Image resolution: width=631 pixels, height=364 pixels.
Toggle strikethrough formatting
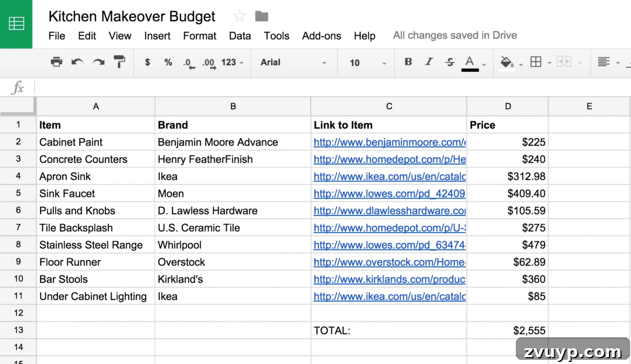pyautogui.click(x=450, y=62)
